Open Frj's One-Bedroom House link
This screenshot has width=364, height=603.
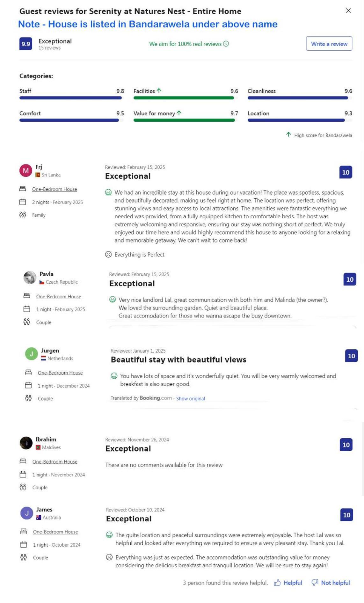point(55,189)
